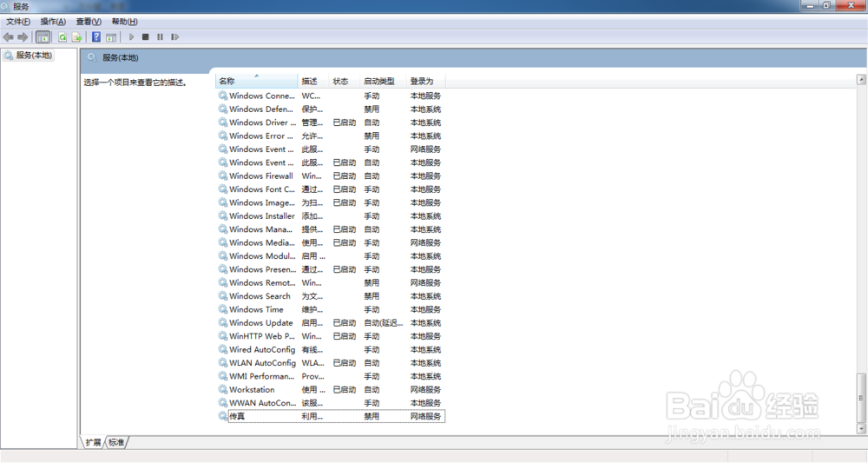Switch to the 标准 tab

coord(116,442)
